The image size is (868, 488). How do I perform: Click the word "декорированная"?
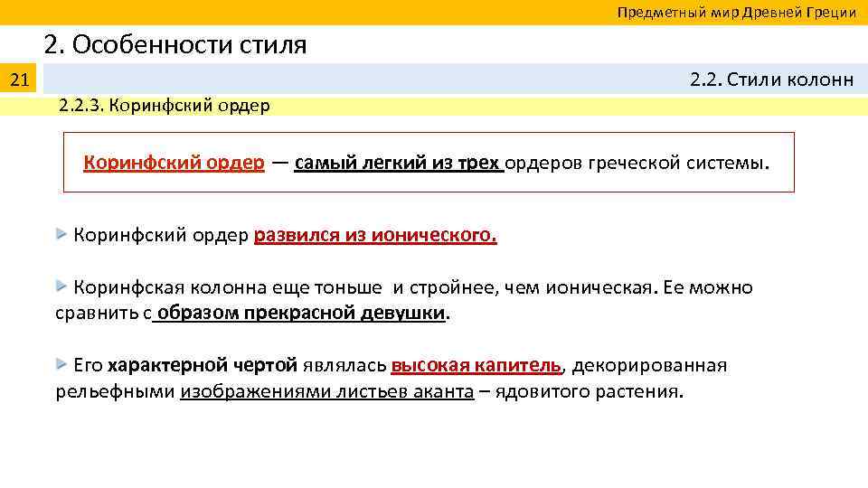[649, 366]
